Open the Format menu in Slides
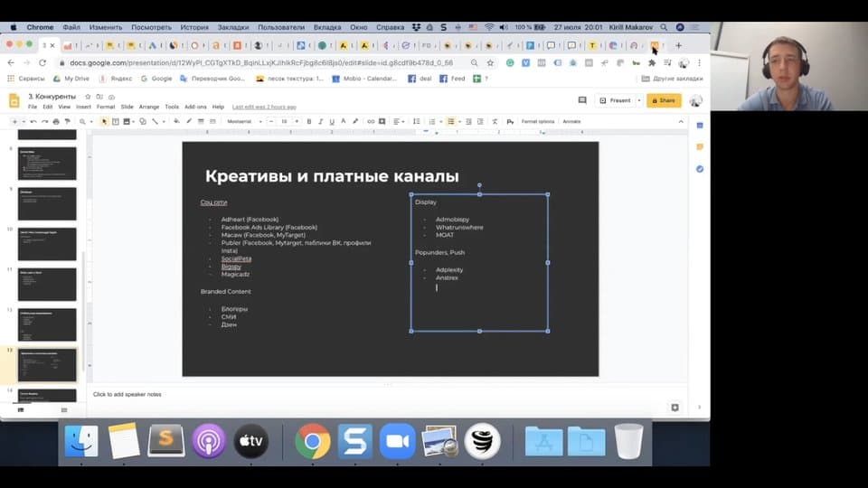 coord(106,107)
